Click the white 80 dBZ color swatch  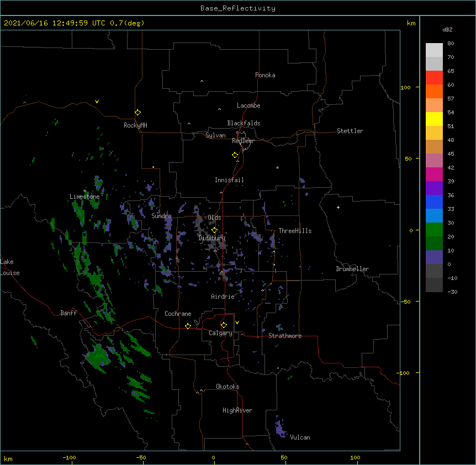pos(434,50)
